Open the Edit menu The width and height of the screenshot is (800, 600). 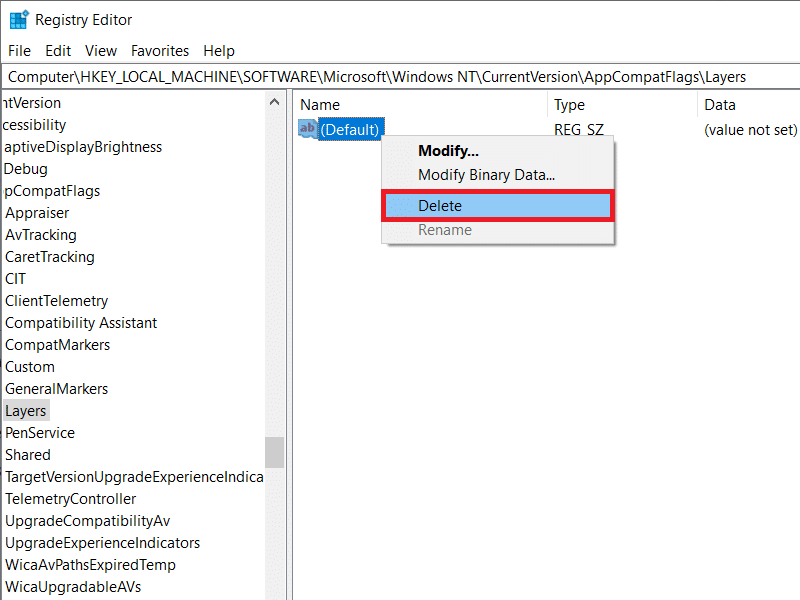57,51
